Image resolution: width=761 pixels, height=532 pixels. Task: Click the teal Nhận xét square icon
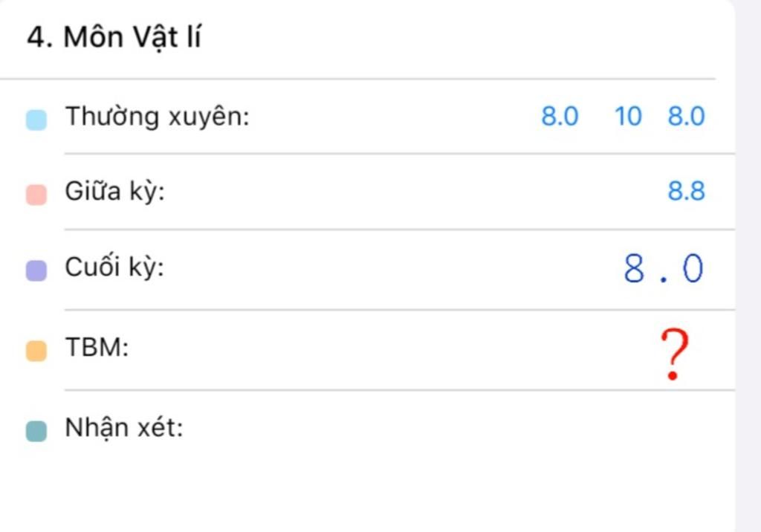click(x=36, y=430)
